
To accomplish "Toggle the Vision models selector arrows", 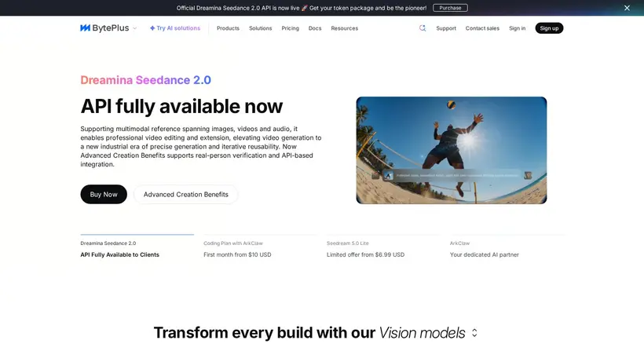I will click(474, 333).
